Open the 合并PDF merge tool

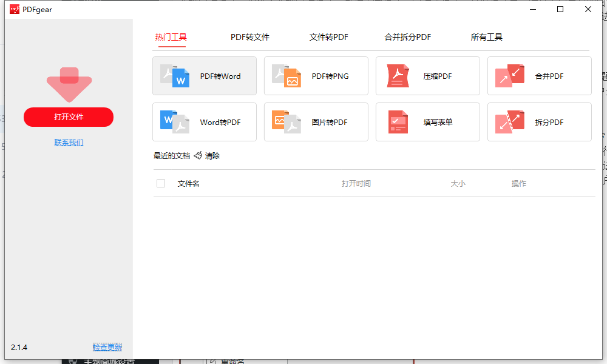tap(510, 76)
